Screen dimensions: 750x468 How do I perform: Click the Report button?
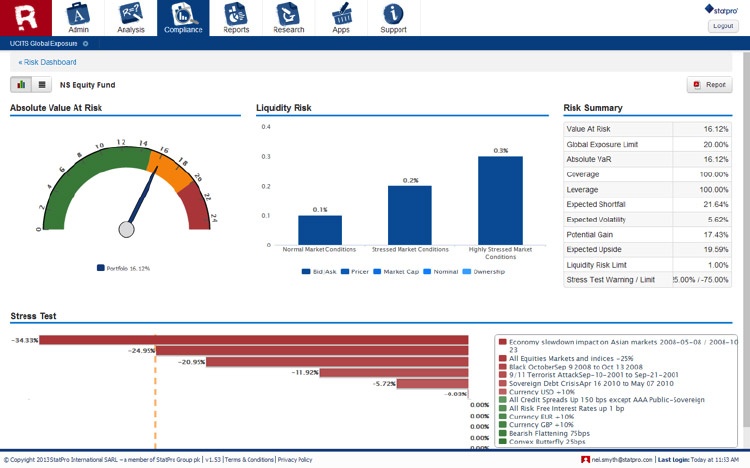(x=709, y=85)
